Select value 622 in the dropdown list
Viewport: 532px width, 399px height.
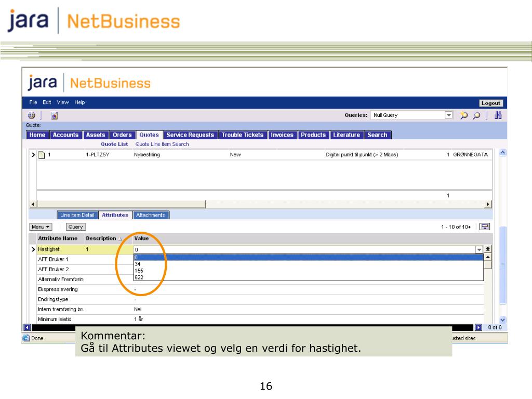[x=309, y=277]
